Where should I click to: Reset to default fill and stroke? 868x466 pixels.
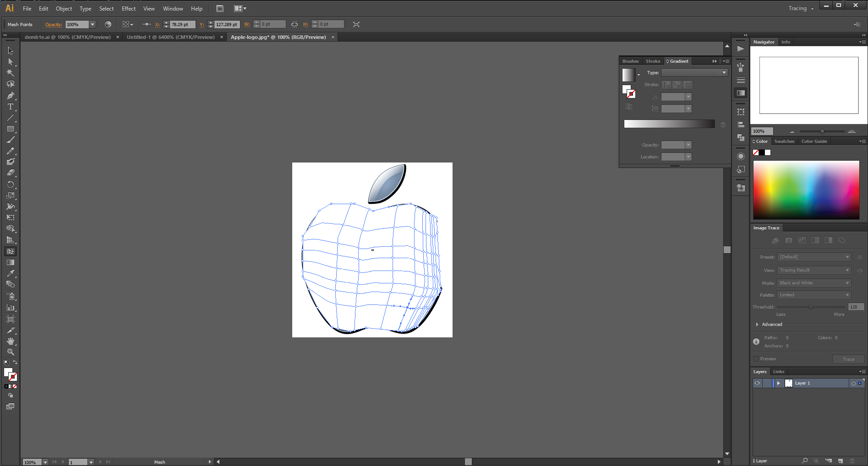[6, 363]
